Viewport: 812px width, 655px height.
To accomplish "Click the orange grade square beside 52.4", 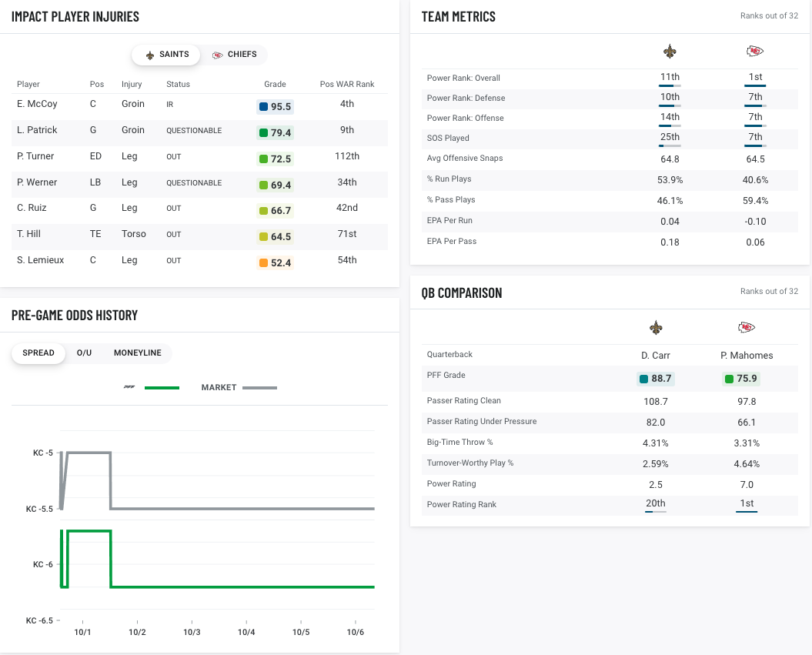I will point(263,263).
